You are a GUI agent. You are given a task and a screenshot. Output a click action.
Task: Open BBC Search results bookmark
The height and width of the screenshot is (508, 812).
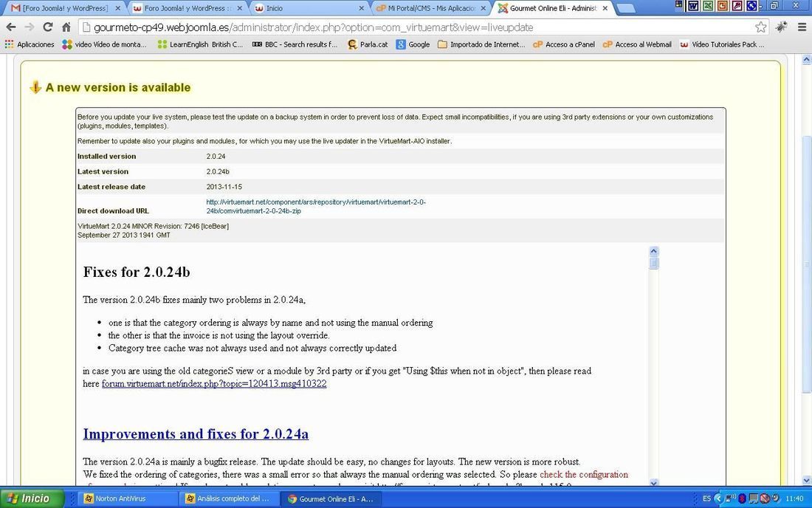(x=295, y=44)
